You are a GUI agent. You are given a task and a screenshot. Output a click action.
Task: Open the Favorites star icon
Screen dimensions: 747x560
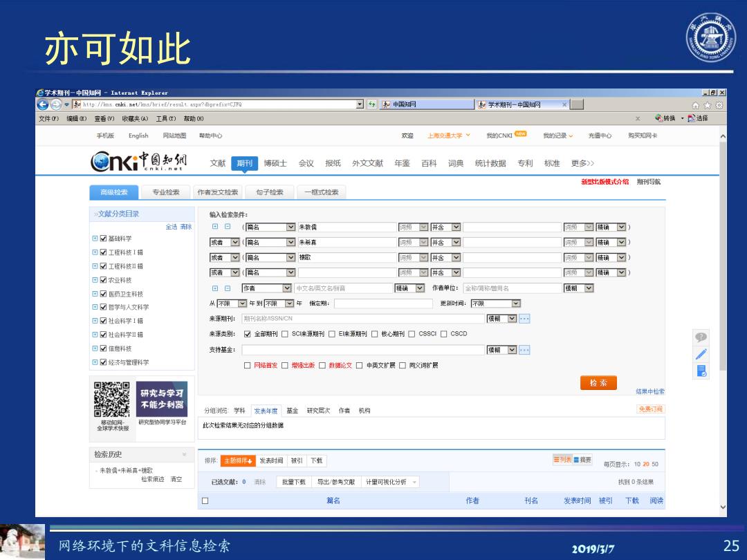coord(708,105)
